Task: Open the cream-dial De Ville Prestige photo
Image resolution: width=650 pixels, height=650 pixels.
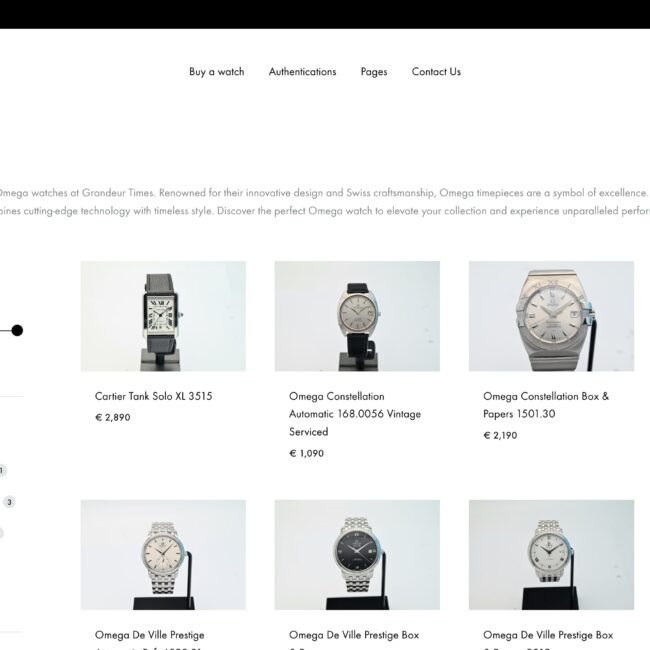Action: pos(163,555)
